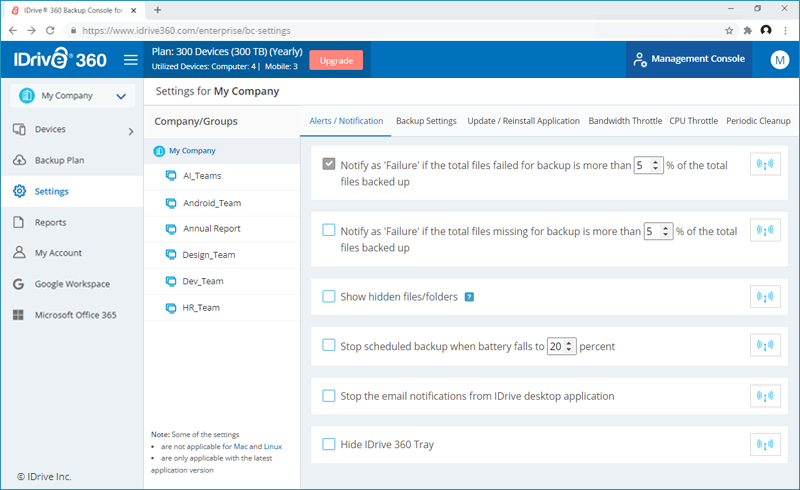800x490 pixels.
Task: Click the user avatar M icon
Action: 780,60
